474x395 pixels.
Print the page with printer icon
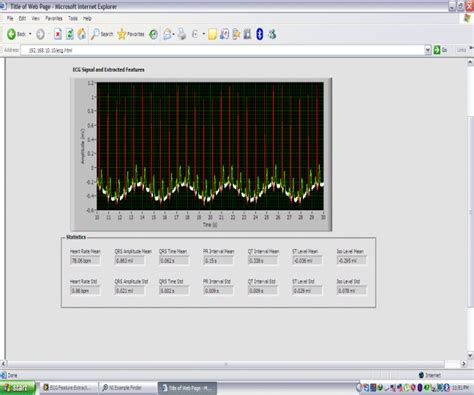point(182,34)
